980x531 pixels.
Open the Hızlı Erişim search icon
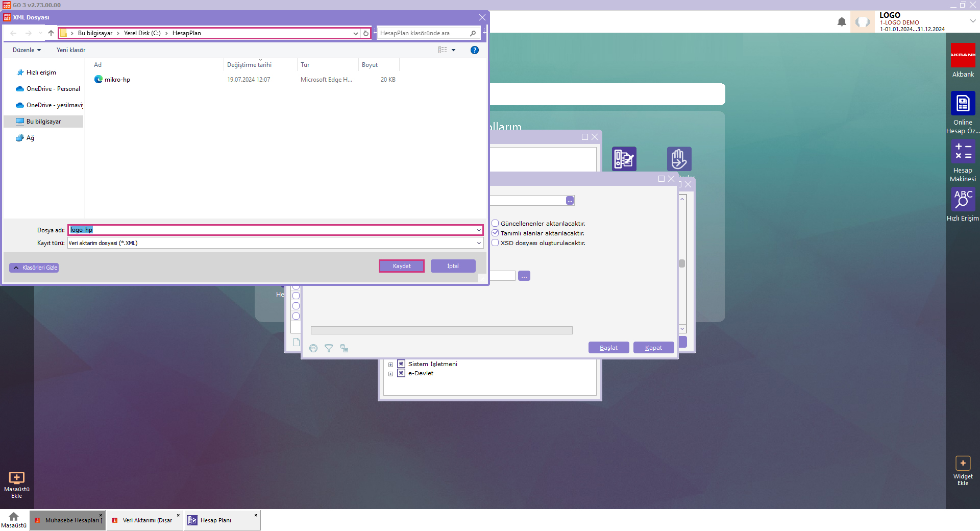click(963, 199)
